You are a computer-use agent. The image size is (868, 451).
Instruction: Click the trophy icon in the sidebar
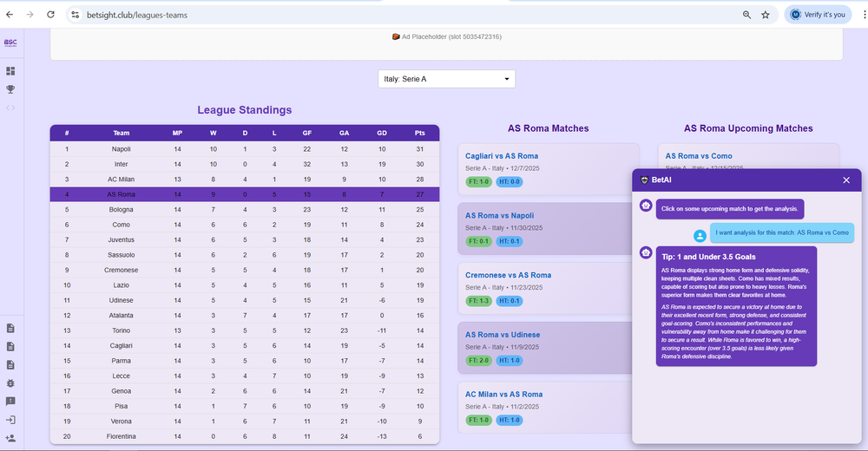pos(10,89)
